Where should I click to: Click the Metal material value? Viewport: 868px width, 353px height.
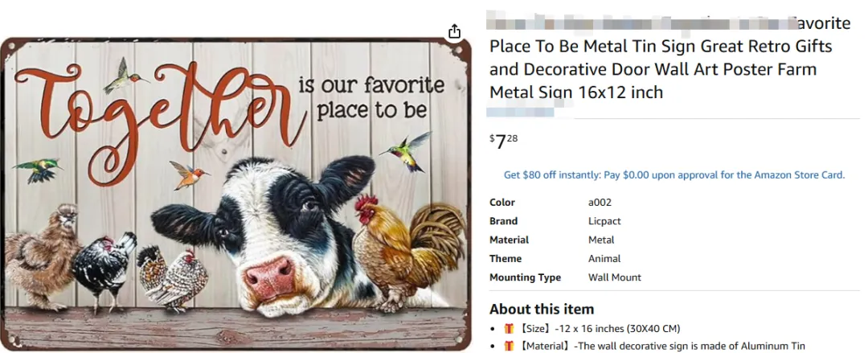point(601,240)
